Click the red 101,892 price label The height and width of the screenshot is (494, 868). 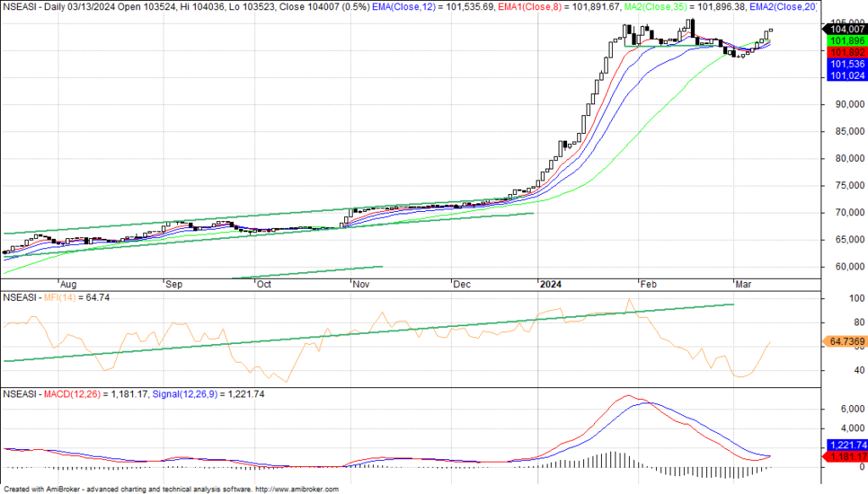click(x=843, y=53)
